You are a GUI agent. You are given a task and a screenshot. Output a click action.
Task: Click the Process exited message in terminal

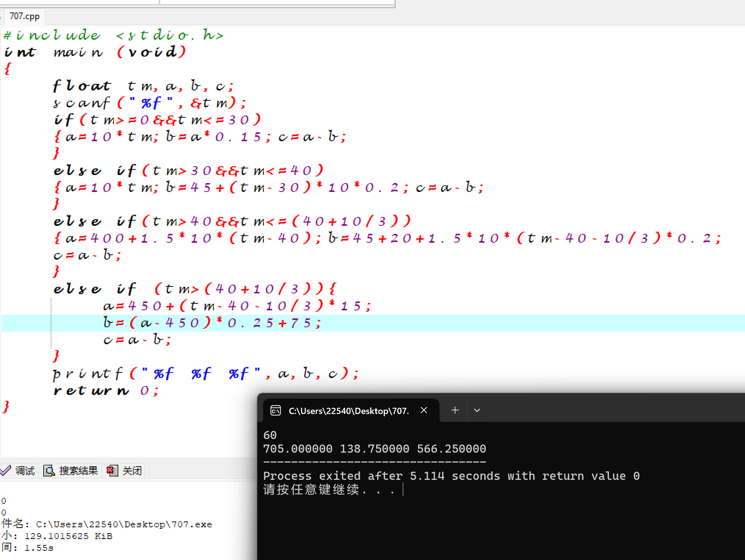451,476
